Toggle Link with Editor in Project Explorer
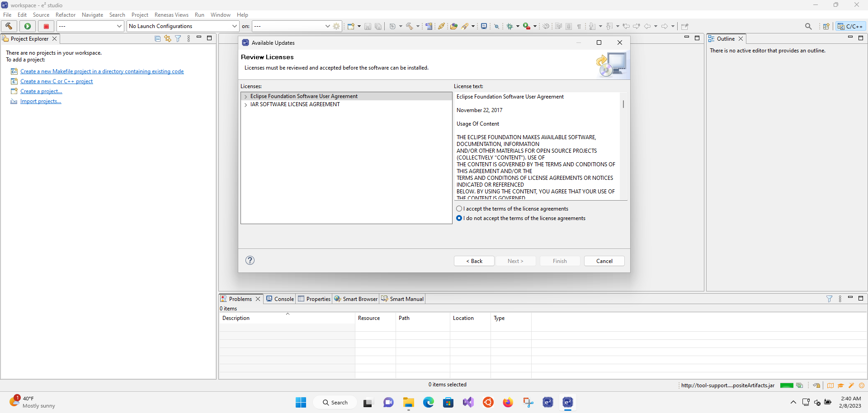This screenshot has height=413, width=868. [168, 39]
